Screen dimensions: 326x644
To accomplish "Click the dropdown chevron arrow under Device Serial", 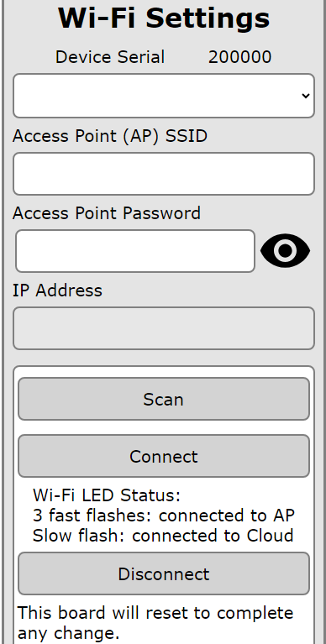I will click(x=306, y=96).
